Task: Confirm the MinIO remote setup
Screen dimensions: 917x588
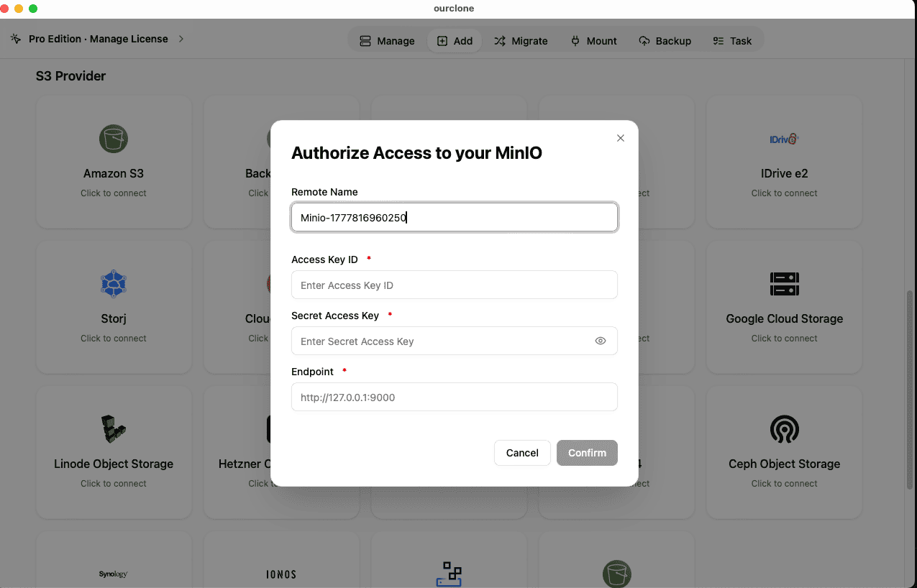Action: 587,453
